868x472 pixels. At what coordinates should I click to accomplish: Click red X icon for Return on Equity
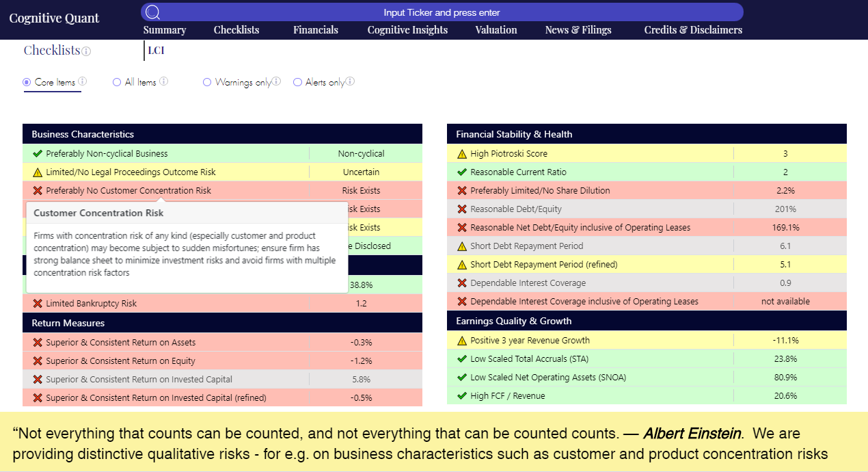coord(38,361)
